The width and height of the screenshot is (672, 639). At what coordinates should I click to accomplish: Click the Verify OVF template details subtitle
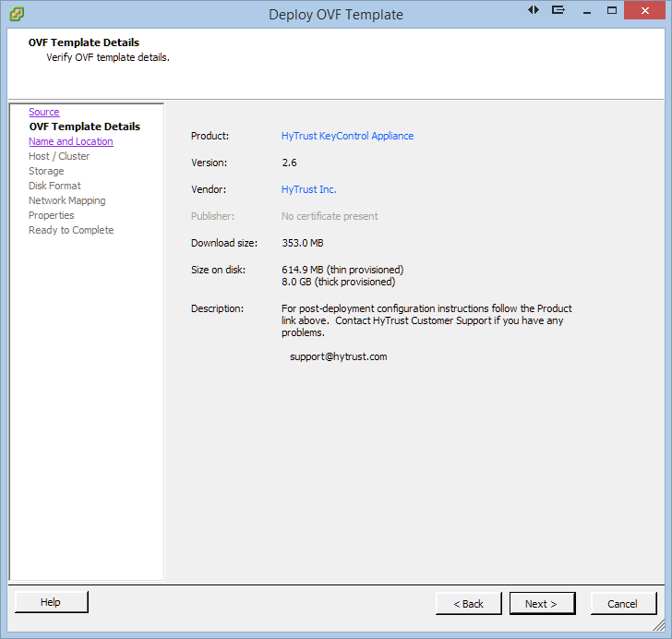click(108, 57)
